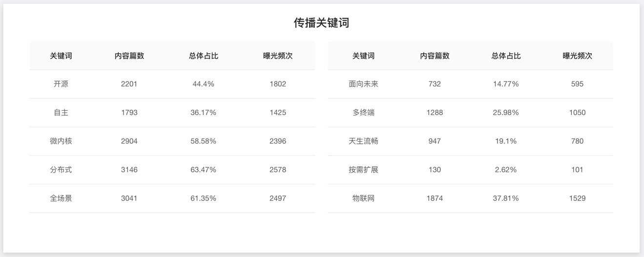Click the 传播关键词 title
This screenshot has width=644, height=257.
tap(321, 23)
